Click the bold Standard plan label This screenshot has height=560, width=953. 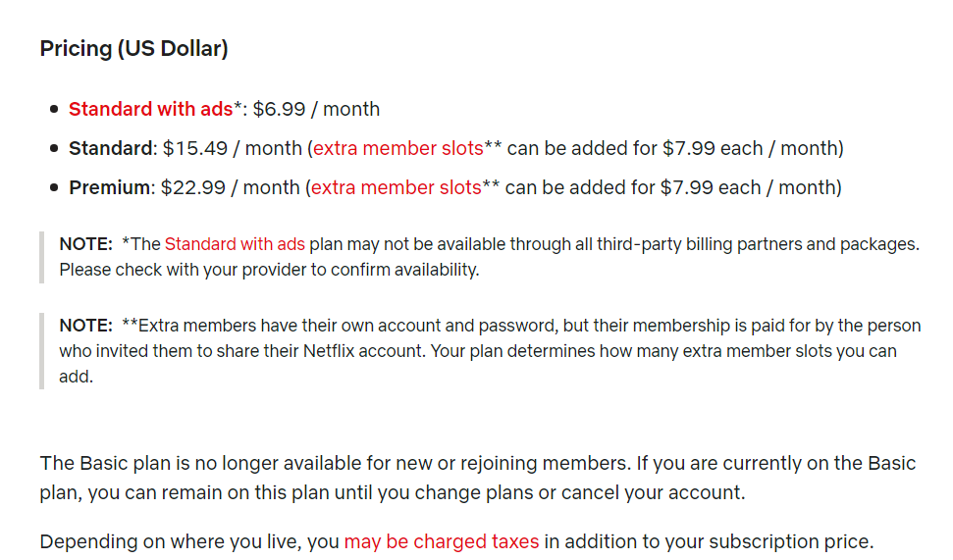click(111, 149)
